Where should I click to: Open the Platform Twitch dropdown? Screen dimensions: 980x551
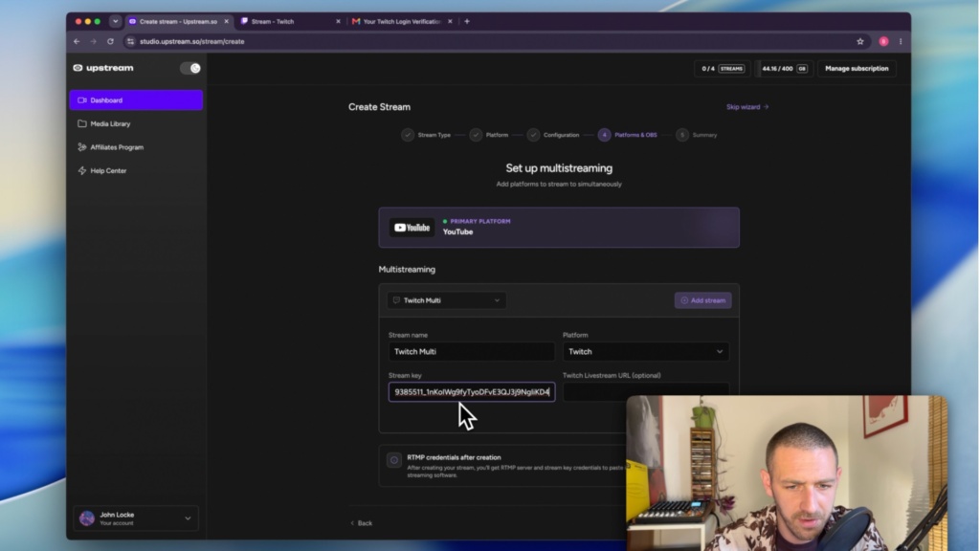coord(646,352)
